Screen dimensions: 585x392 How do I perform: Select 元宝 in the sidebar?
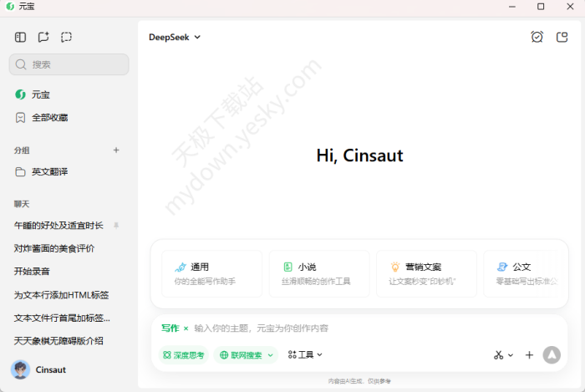41,94
